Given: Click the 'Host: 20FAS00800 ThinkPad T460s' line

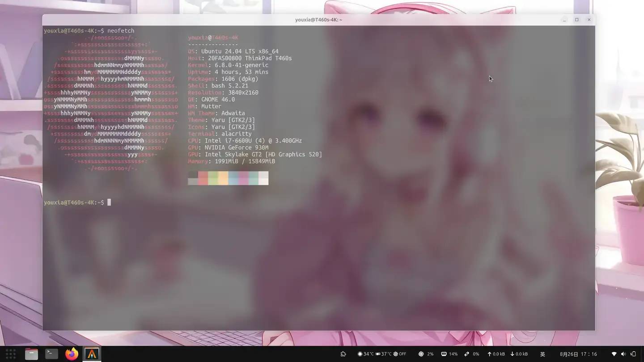Looking at the screenshot, I should [240, 58].
